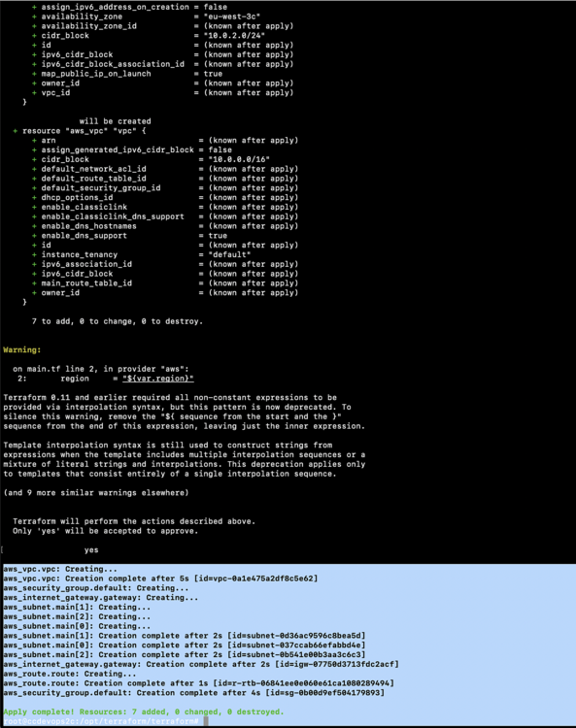Click the "eu-west-3c" availability zone value
The image size is (576, 728).
[x=232, y=17]
